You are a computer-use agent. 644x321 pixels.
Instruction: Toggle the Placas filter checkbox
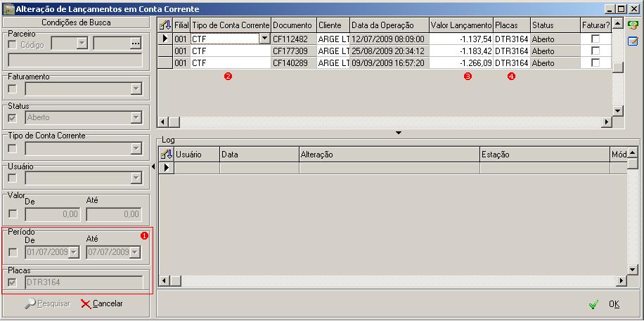click(13, 282)
